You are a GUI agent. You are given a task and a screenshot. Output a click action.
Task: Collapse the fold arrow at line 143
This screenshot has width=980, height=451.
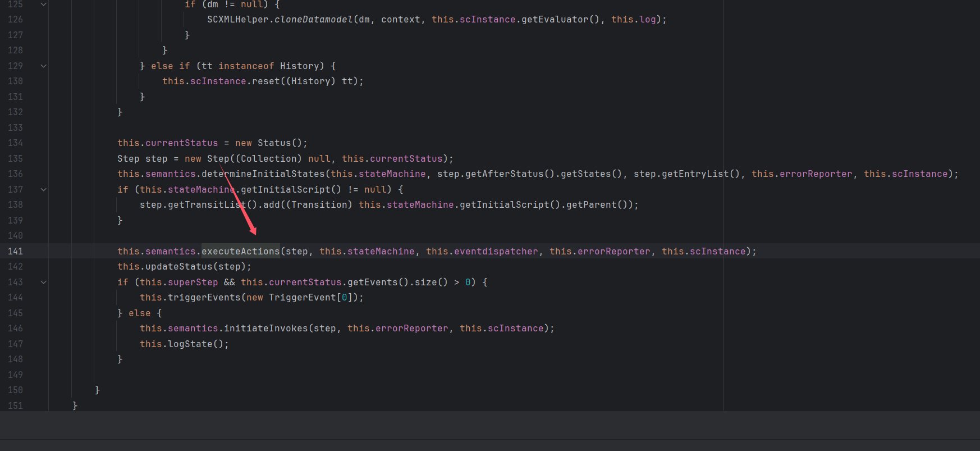coord(43,282)
